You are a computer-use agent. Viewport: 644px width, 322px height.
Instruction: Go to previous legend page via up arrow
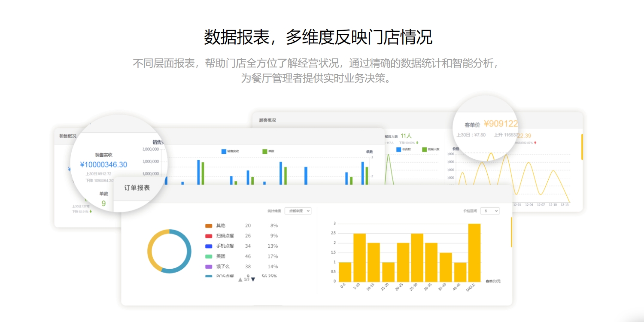tap(240, 279)
